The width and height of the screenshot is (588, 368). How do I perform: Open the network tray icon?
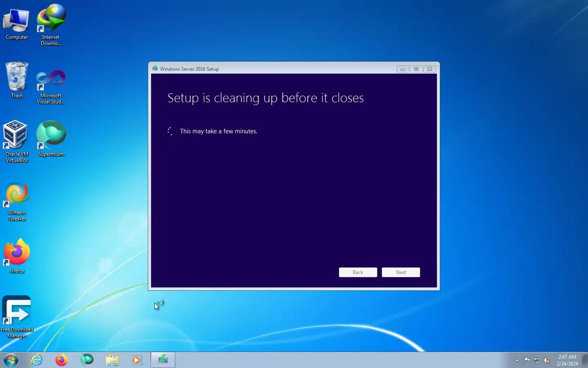pos(537,360)
